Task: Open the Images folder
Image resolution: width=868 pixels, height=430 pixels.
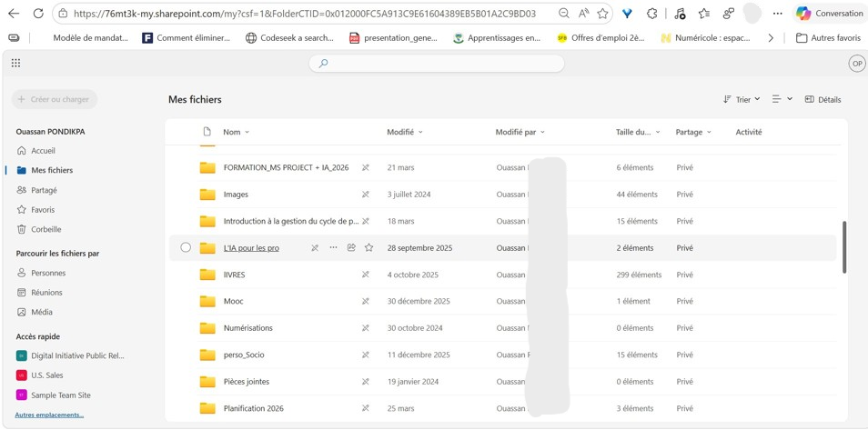Action: click(236, 195)
